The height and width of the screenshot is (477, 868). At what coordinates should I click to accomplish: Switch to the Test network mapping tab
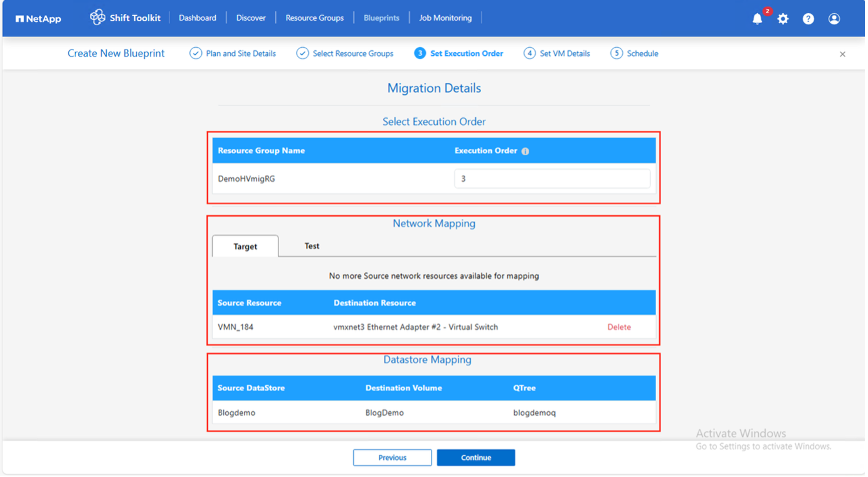coord(312,246)
